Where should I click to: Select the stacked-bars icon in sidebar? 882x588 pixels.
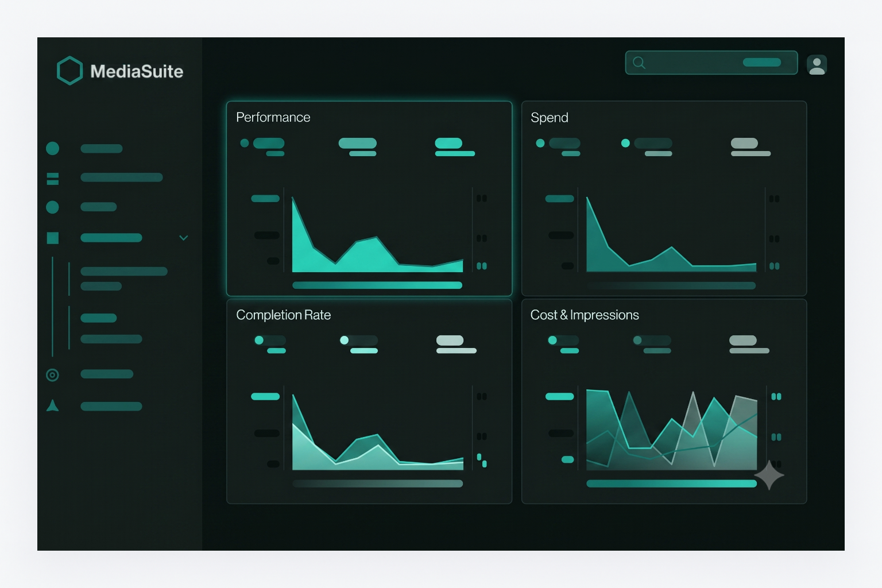point(52,179)
